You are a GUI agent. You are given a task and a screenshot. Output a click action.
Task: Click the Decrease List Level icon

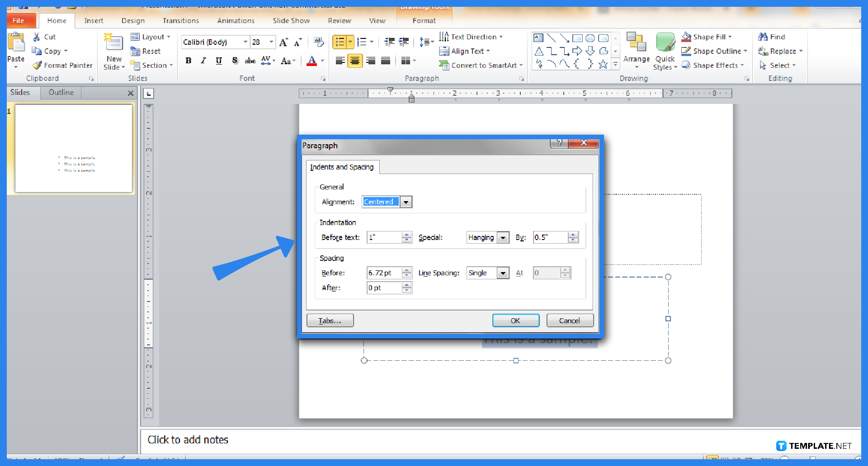pos(389,42)
